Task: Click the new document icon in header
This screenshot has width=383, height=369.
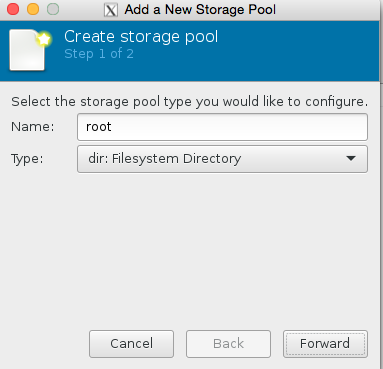Action: click(x=30, y=50)
